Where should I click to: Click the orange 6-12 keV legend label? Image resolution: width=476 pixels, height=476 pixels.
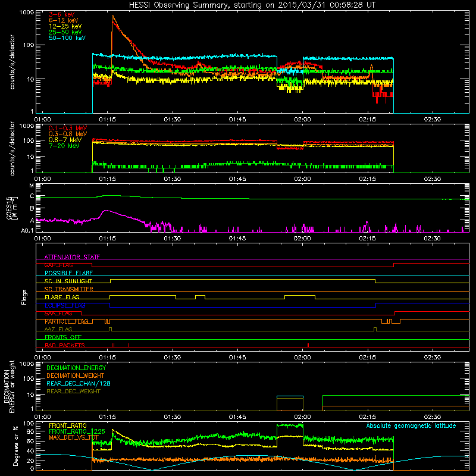[x=64, y=20]
